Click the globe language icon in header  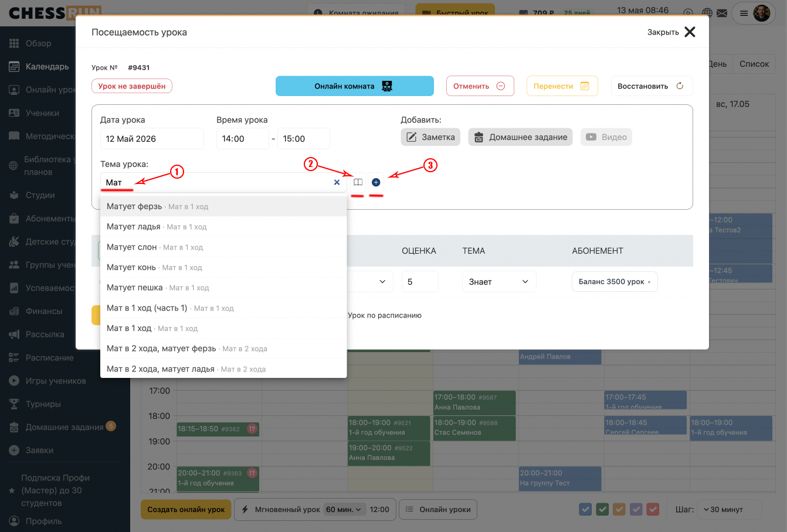tap(707, 13)
